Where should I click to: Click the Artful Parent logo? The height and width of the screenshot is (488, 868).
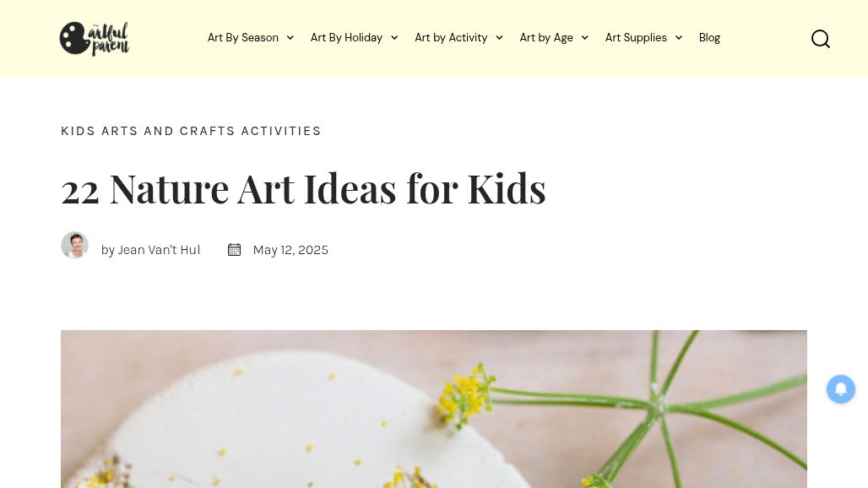point(95,39)
